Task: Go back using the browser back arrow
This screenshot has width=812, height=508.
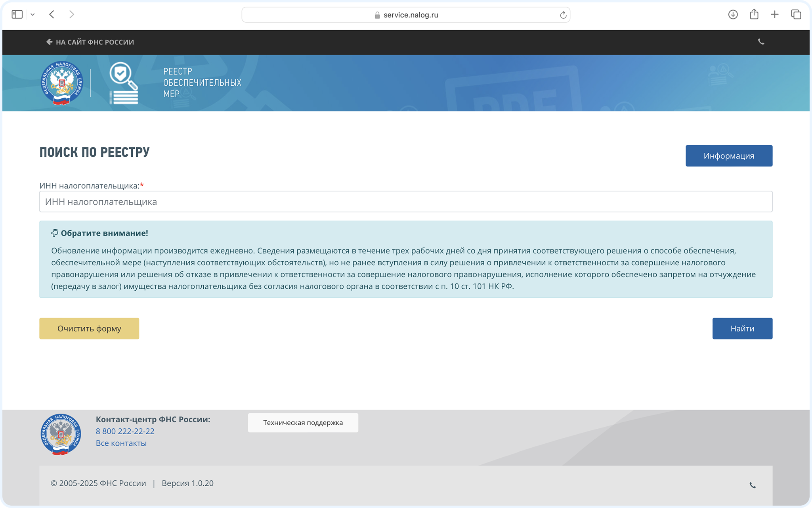Action: (52, 15)
